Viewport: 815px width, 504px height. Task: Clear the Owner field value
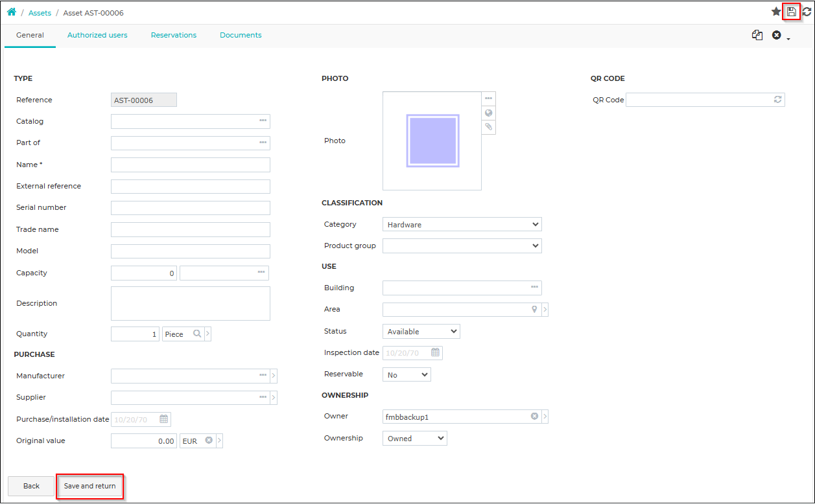[535, 417]
